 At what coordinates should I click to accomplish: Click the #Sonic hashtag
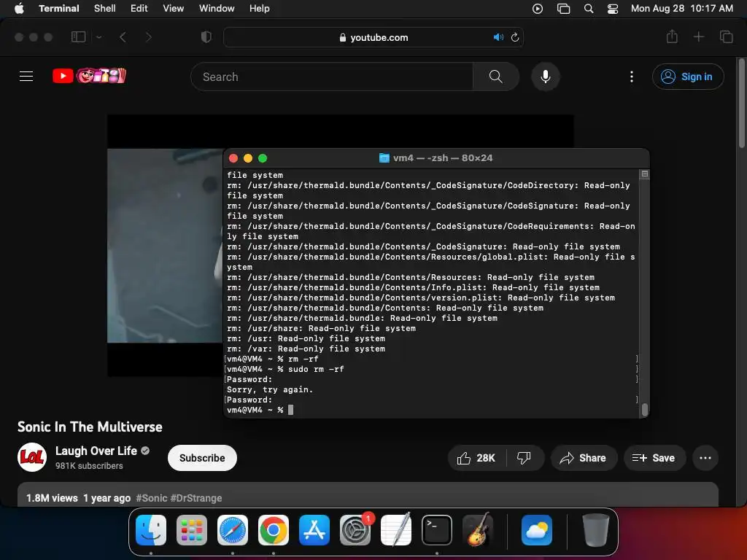pos(152,498)
